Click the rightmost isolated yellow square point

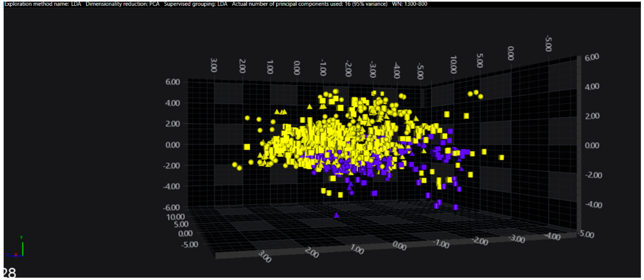pos(501,157)
